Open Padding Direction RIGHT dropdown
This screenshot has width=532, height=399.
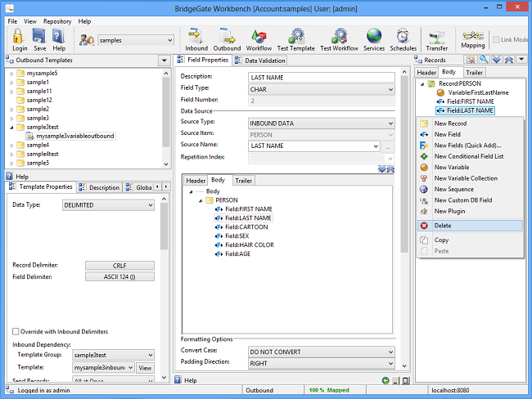(x=390, y=363)
